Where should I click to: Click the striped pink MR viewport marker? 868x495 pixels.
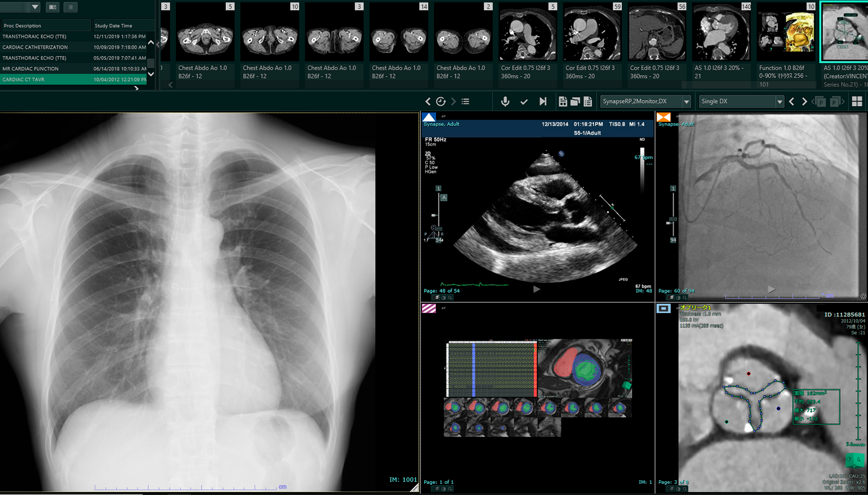click(429, 308)
